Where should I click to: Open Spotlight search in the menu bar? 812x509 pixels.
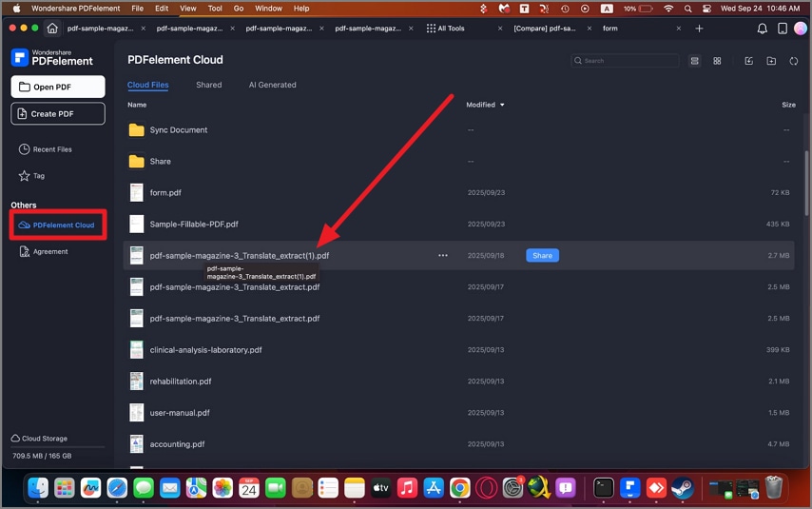coord(687,9)
